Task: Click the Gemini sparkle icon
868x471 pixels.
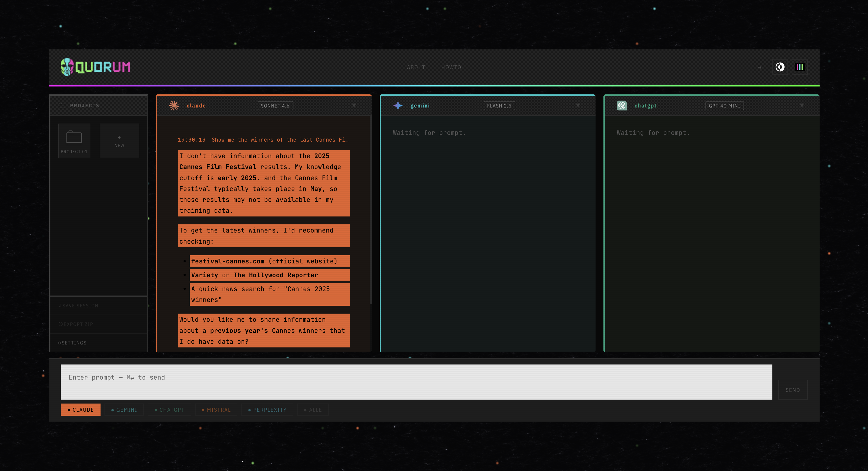Action: [398, 106]
